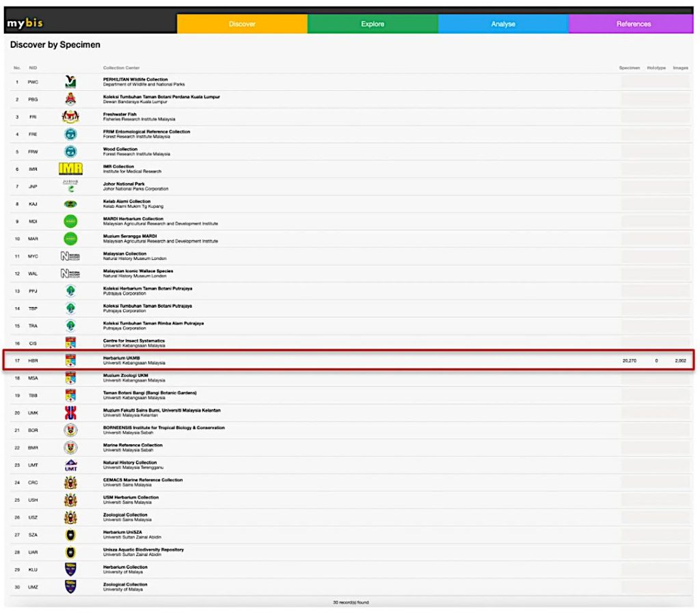The height and width of the screenshot is (614, 700).
Task: Click the Unisza Aquatic Biodiversity Repository crest
Action: [70, 552]
